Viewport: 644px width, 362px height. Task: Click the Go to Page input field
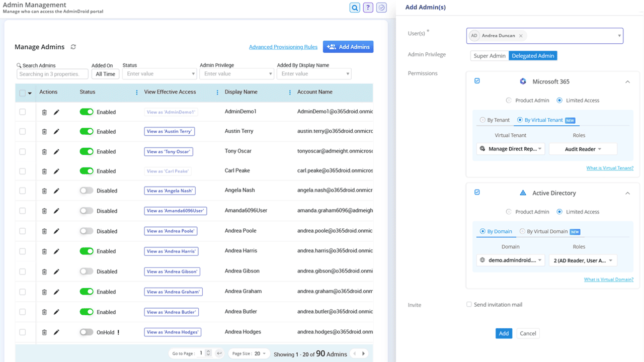(202, 353)
